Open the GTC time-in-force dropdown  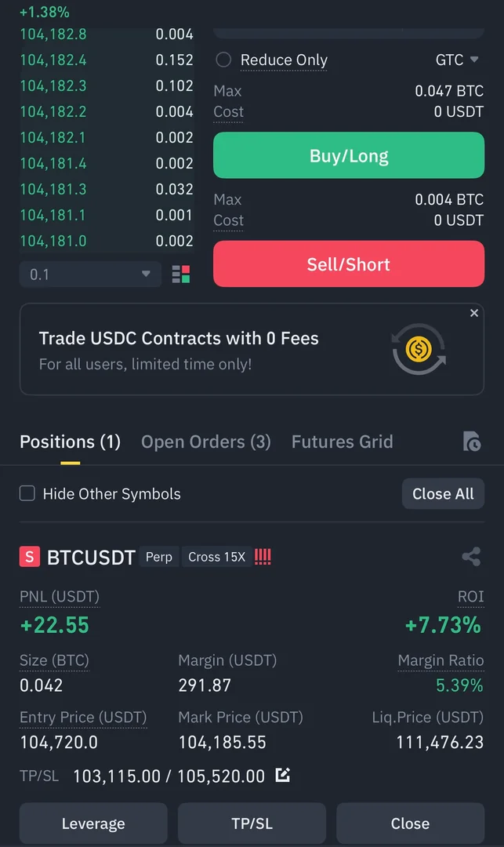coord(457,60)
